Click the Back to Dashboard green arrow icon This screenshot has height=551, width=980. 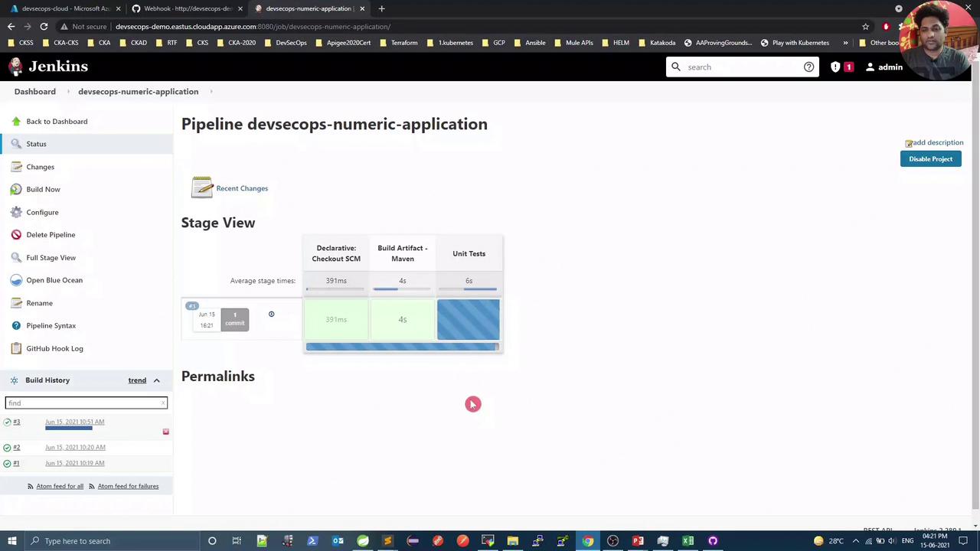coord(16,122)
